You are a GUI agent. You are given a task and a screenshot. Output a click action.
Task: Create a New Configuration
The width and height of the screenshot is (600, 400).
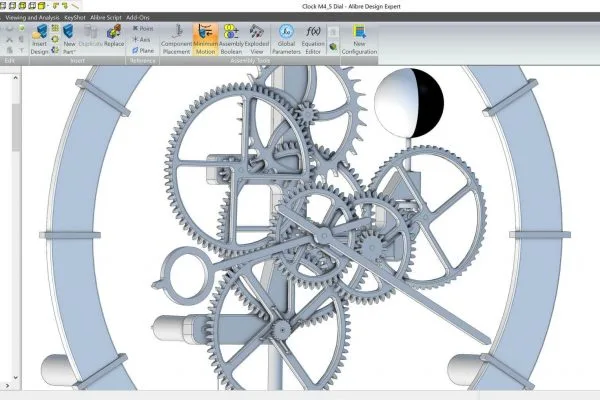pos(359,39)
